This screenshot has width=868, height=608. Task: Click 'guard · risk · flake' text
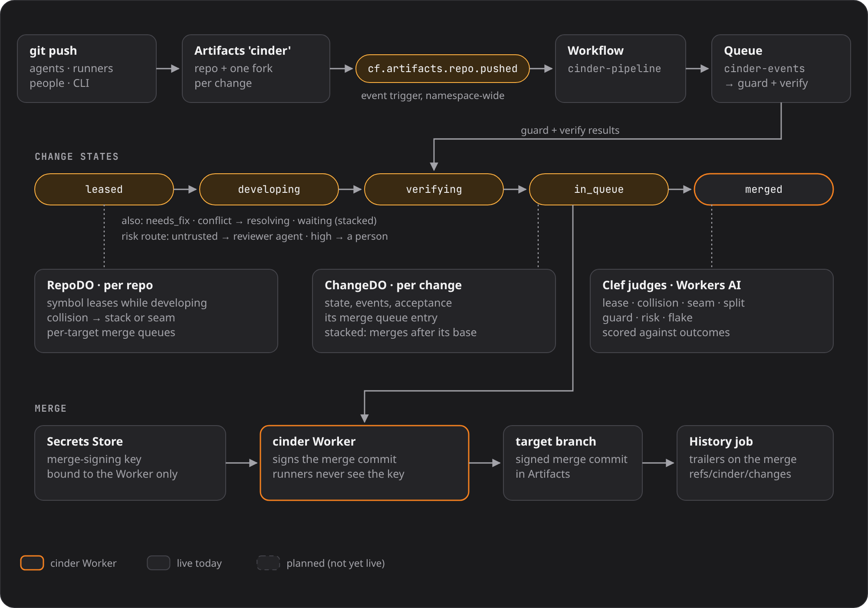pyautogui.click(x=648, y=318)
